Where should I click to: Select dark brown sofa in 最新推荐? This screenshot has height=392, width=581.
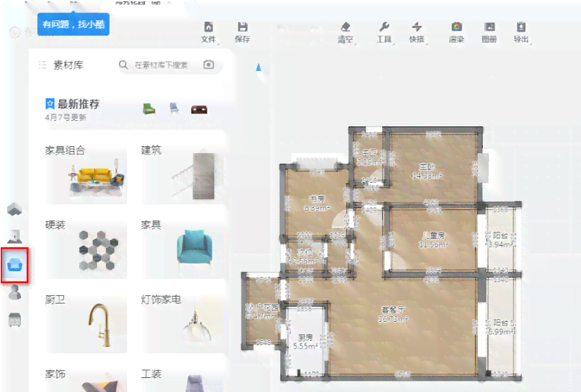tap(199, 110)
